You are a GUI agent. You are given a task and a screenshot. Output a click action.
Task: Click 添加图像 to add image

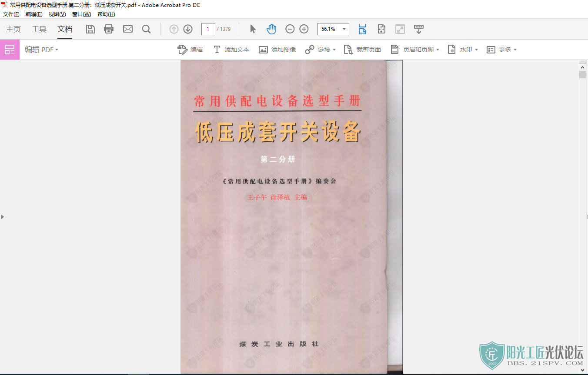277,50
